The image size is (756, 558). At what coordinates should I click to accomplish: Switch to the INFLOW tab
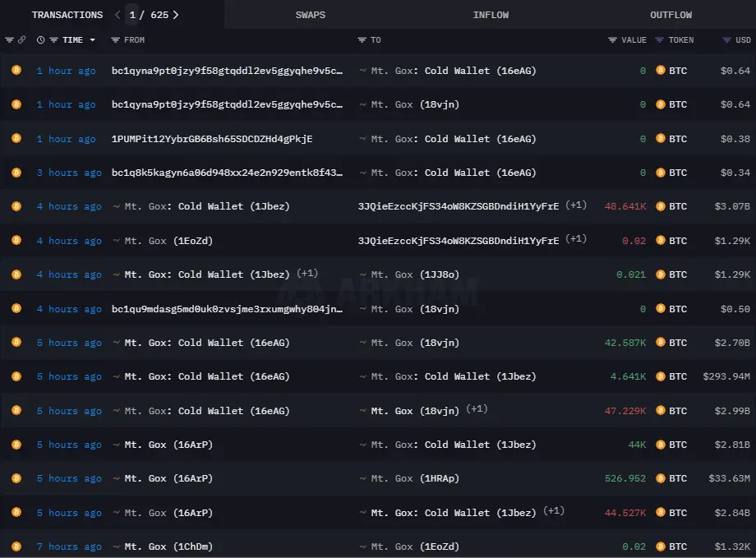491,15
